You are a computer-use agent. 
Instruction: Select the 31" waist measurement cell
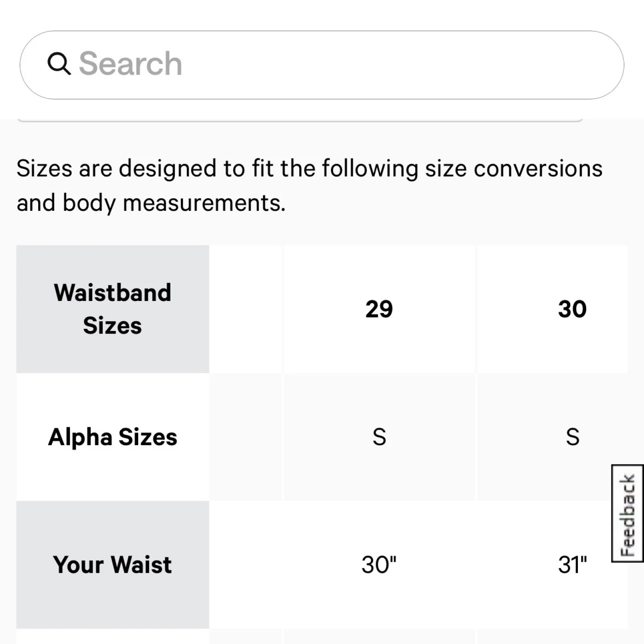click(x=572, y=564)
